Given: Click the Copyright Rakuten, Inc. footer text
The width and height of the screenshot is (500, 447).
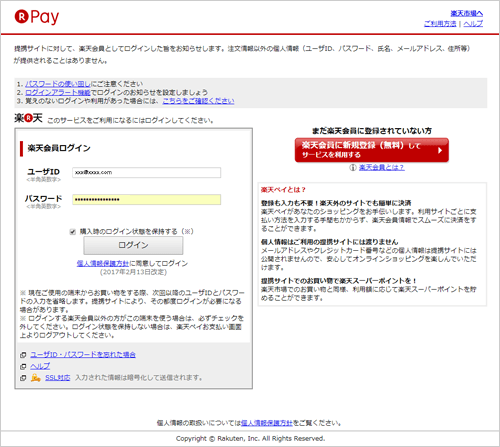Looking at the screenshot, I should (x=250, y=439).
